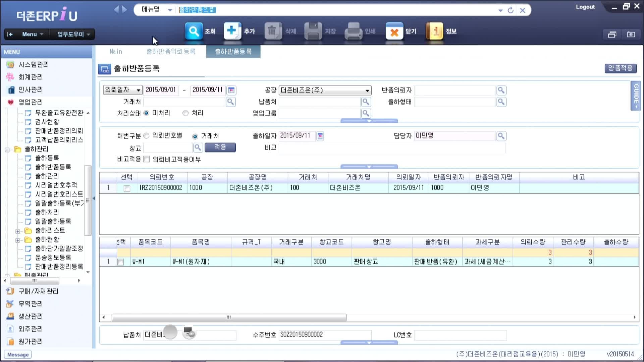Image resolution: width=644 pixels, height=362 pixels.
Task: Click the 닫기 close toolbar icon
Action: point(394,31)
